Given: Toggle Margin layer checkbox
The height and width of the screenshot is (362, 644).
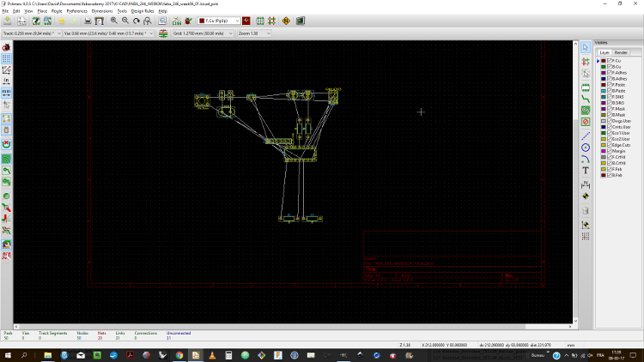Looking at the screenshot, I should pos(610,151).
